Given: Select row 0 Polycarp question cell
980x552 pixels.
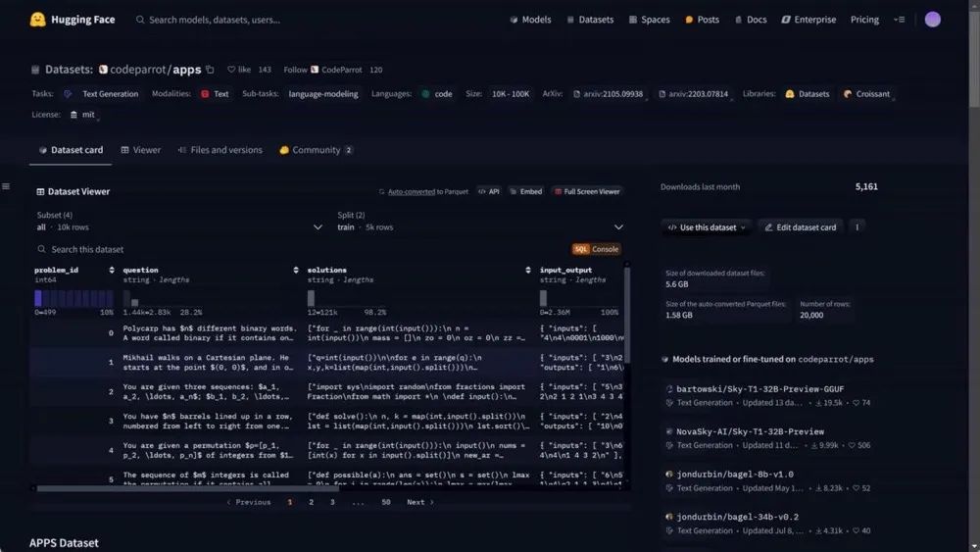Looking at the screenshot, I should pyautogui.click(x=211, y=332).
